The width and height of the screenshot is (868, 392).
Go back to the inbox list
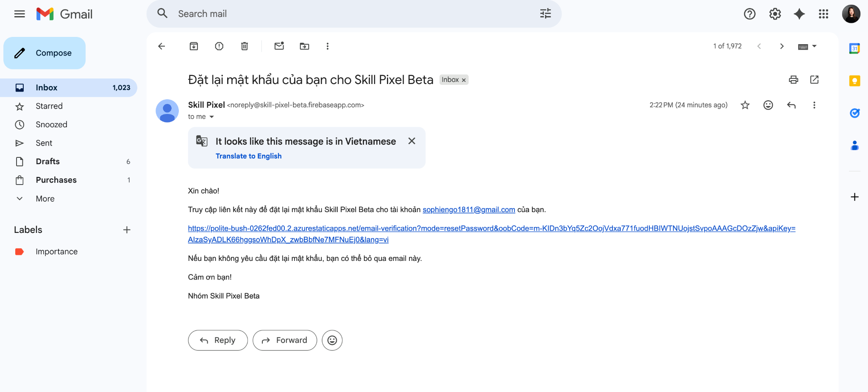[161, 46]
